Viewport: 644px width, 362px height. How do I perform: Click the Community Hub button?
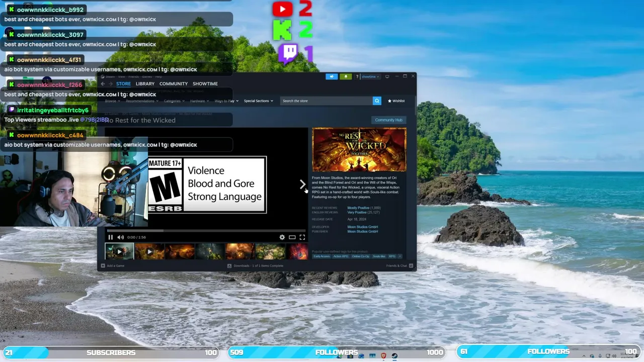[388, 120]
